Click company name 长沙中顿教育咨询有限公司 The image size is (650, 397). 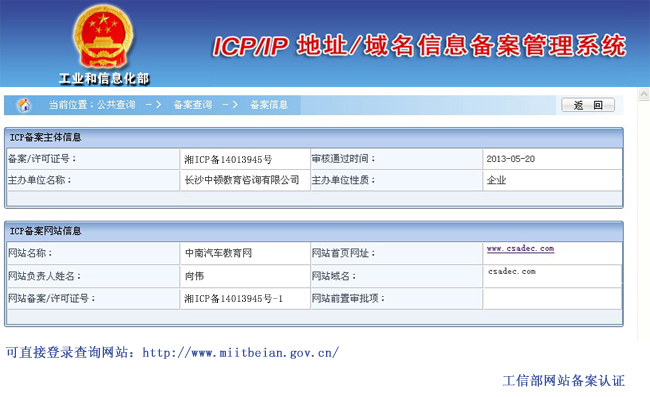tap(242, 180)
